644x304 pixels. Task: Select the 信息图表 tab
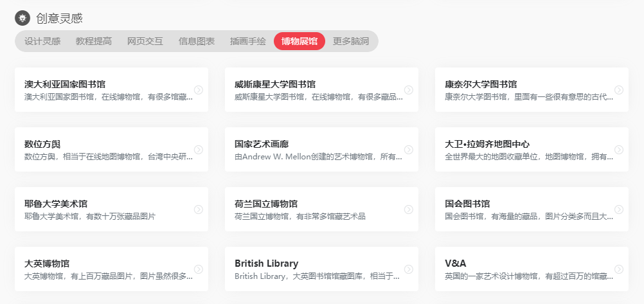click(x=197, y=41)
